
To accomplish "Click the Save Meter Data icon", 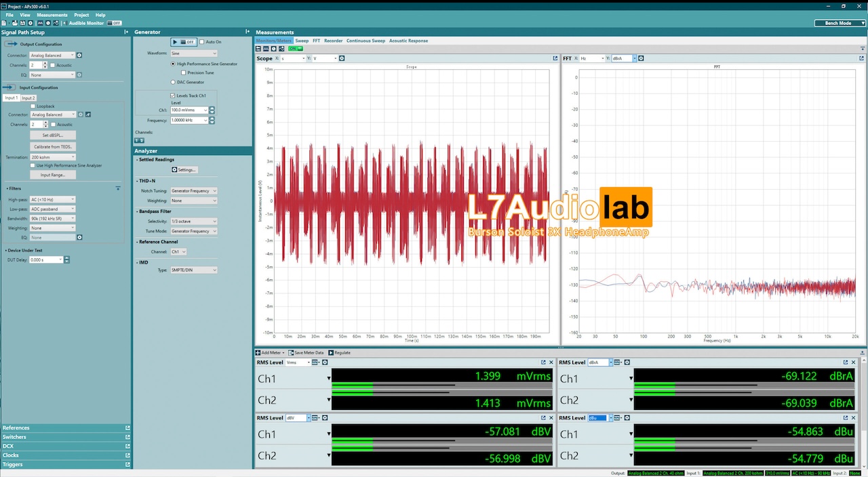I will (291, 353).
